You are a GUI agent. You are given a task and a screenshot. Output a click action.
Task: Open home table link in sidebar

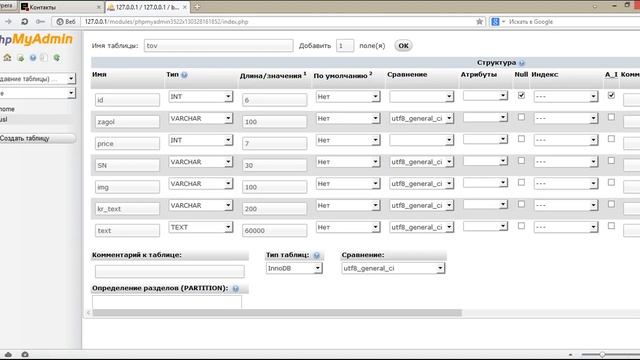coord(7,109)
